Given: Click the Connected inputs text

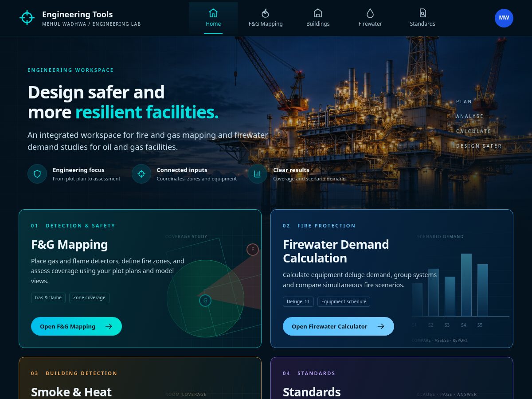Looking at the screenshot, I should 182,170.
